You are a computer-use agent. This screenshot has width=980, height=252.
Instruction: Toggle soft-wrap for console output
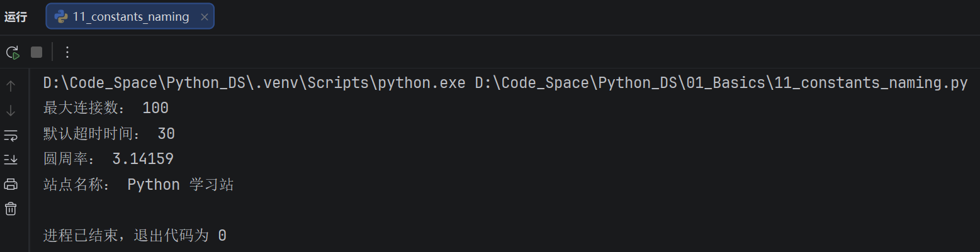pos(11,134)
